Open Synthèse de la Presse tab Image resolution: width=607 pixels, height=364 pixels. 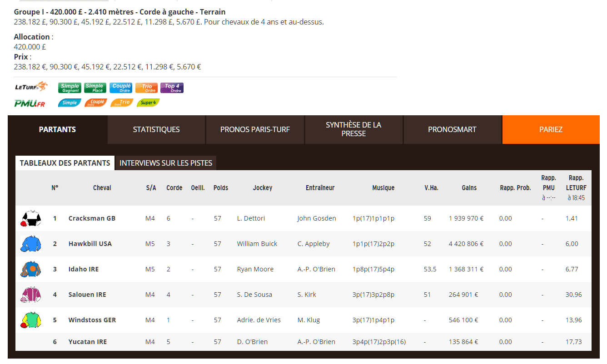(353, 129)
